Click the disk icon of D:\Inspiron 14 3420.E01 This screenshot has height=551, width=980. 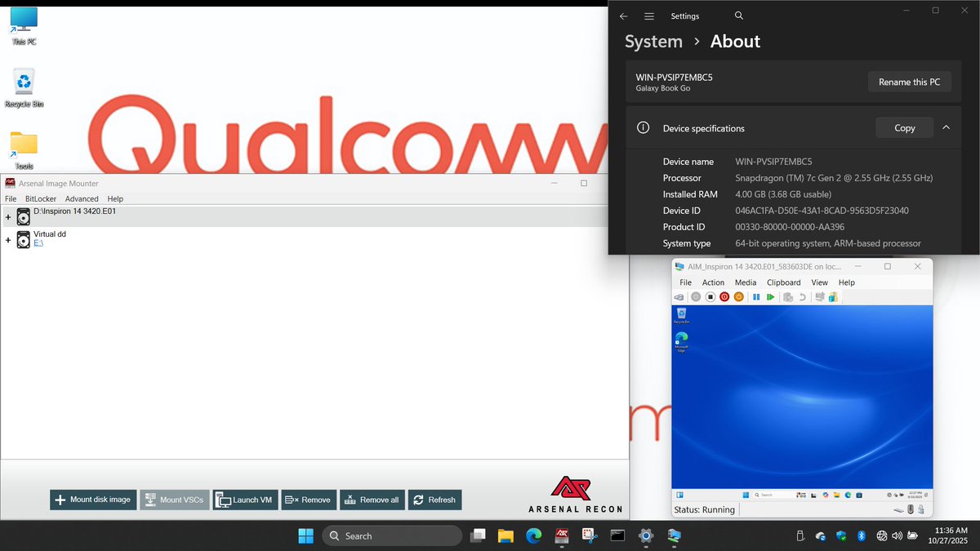click(24, 217)
